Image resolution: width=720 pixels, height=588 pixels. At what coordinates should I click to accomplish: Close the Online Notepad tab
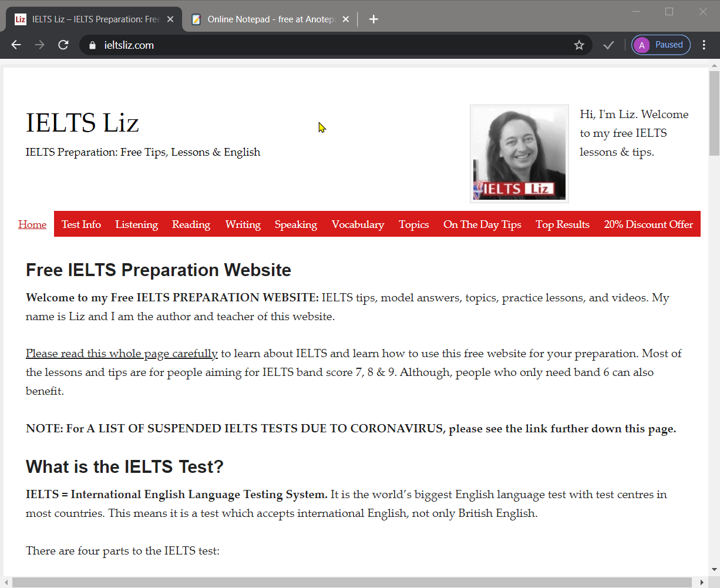[346, 19]
